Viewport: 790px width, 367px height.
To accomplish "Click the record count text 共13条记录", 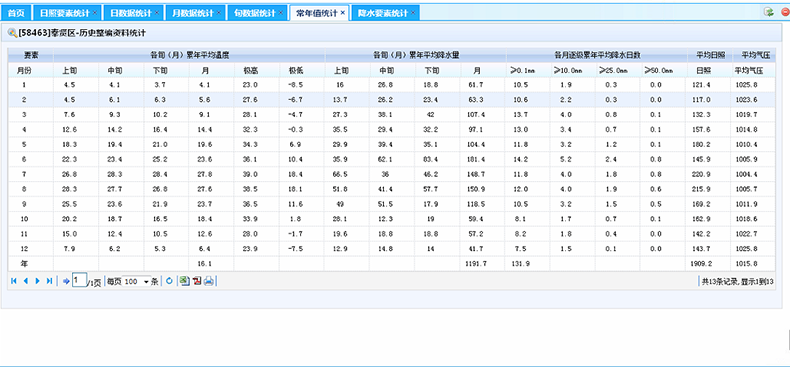I will (720, 282).
